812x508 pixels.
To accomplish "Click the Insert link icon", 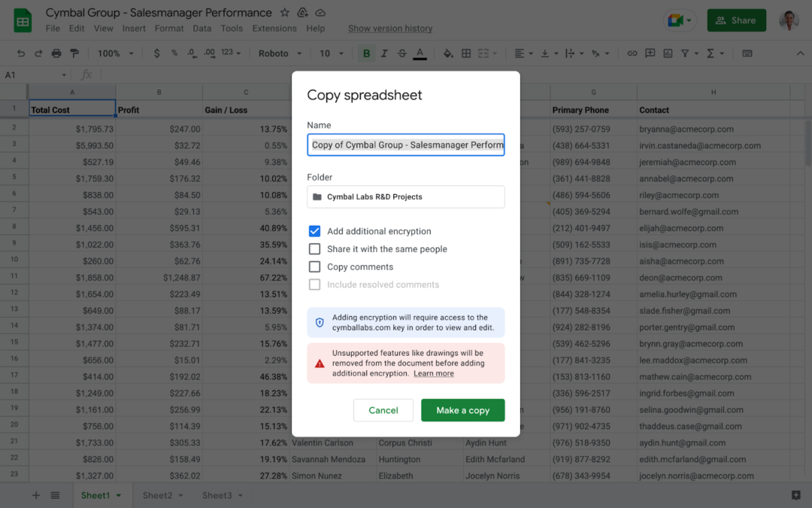I will (632, 53).
